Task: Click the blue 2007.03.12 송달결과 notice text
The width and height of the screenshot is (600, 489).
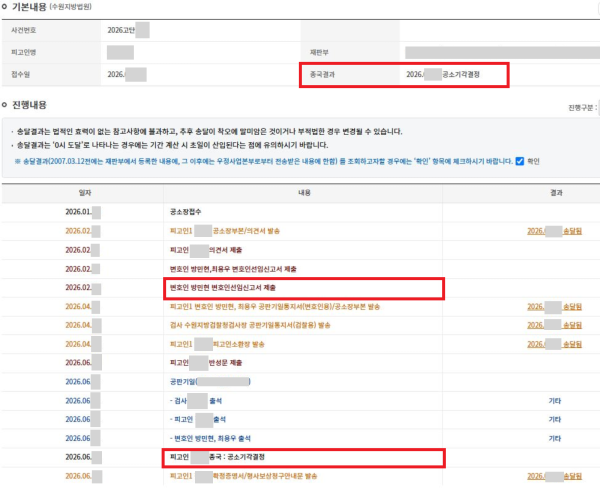Action: [x=264, y=161]
